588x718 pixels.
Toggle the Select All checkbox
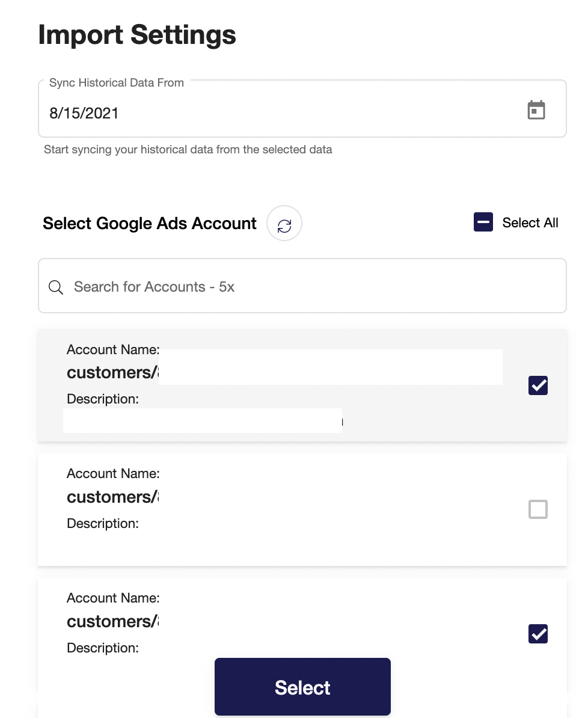pyautogui.click(x=483, y=222)
